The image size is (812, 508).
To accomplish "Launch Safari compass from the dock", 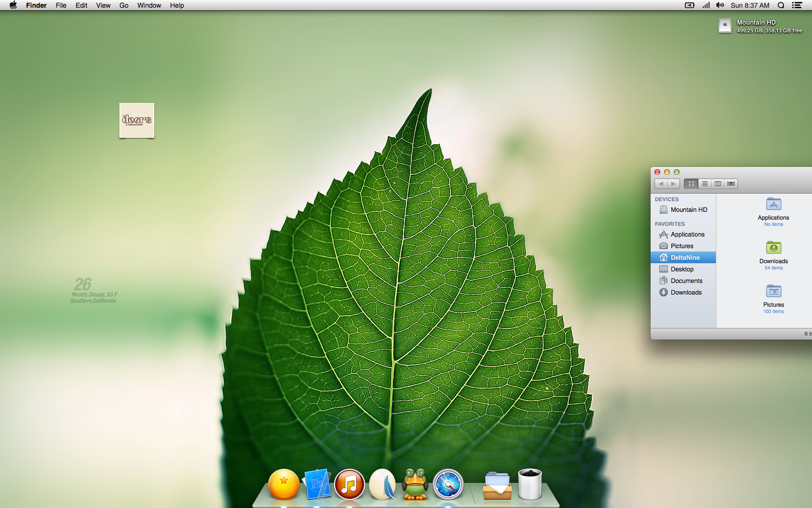I will point(448,484).
